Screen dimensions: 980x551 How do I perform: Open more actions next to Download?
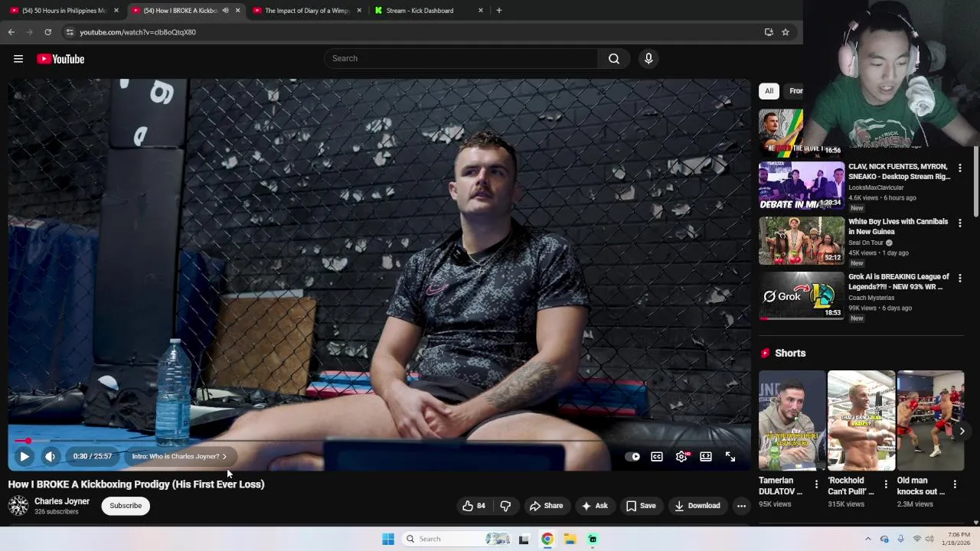pyautogui.click(x=741, y=506)
